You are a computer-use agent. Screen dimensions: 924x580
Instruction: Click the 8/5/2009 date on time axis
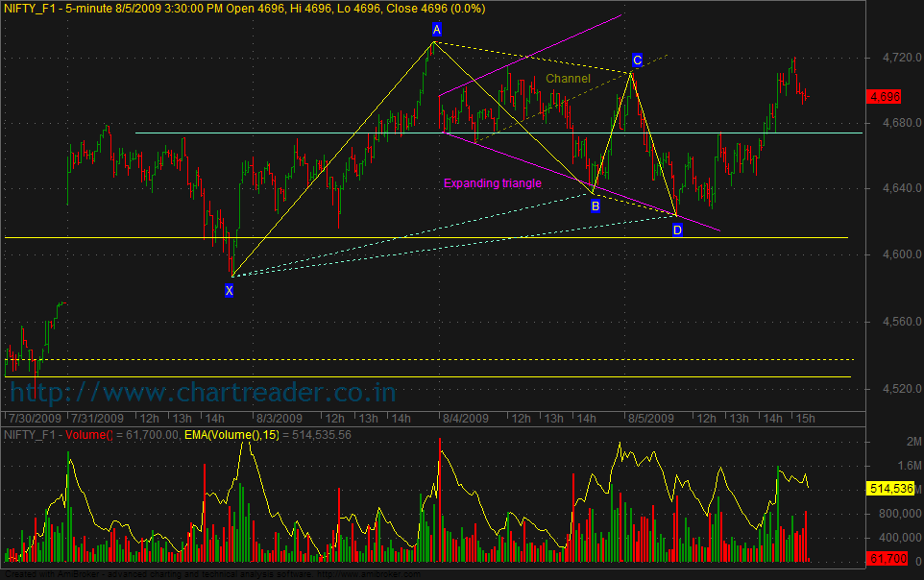tap(649, 418)
